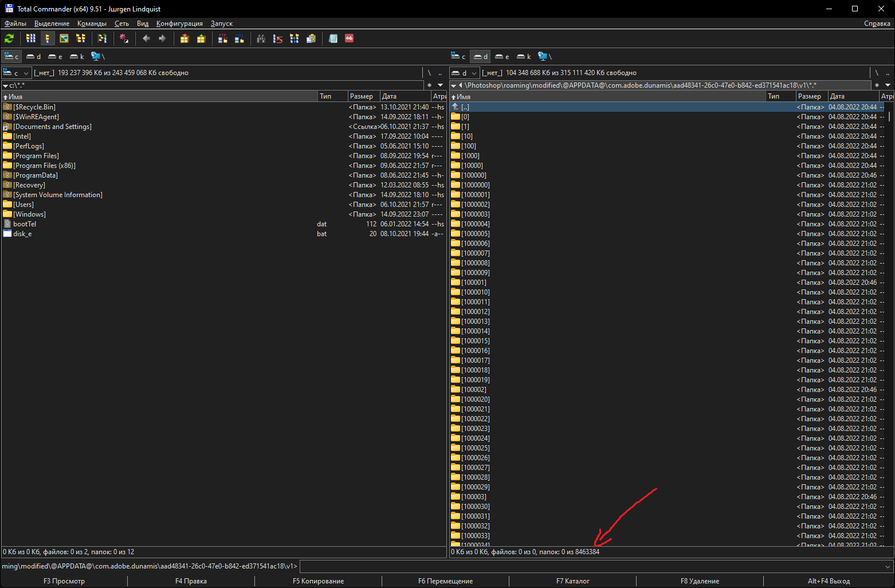Click the Pack files box icon
Viewport: 895px width, 588px height.
(185, 38)
